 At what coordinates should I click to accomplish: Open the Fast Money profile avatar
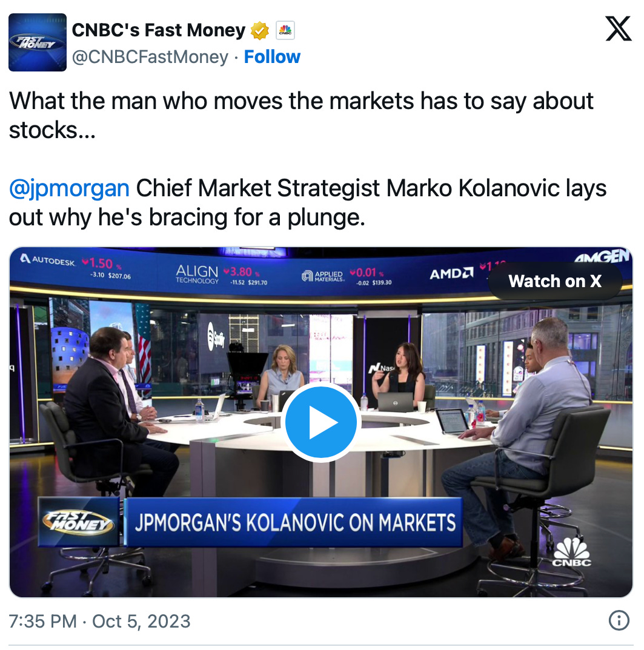[x=38, y=42]
